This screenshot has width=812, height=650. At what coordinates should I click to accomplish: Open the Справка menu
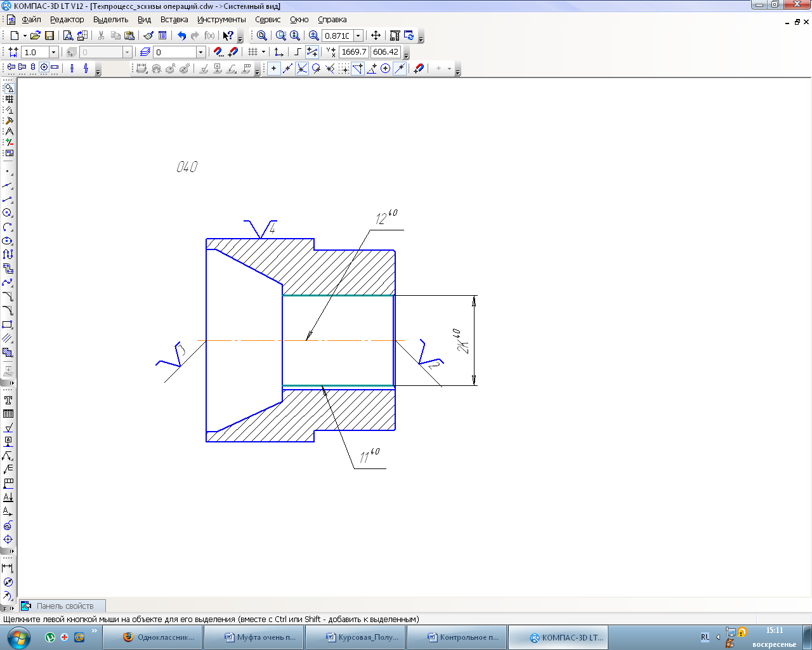pos(332,20)
